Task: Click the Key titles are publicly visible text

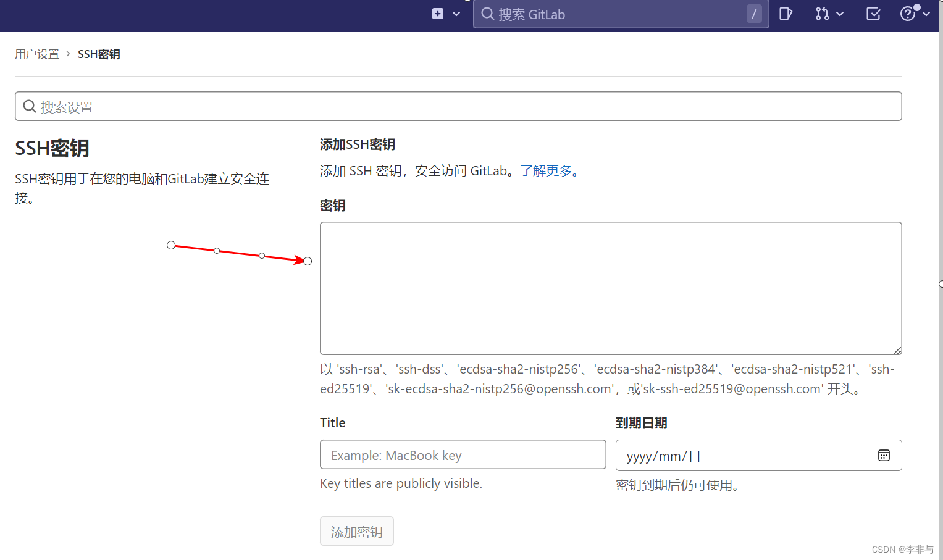Action: tap(401, 483)
